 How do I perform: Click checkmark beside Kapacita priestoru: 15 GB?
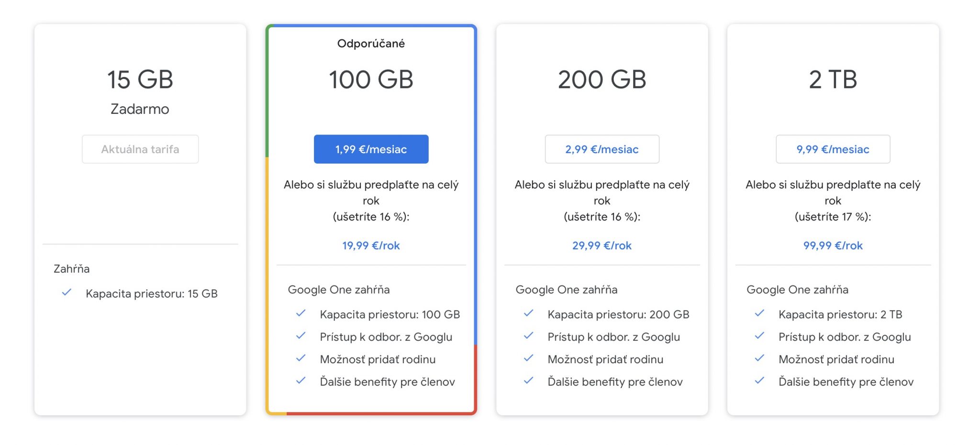[x=67, y=292]
